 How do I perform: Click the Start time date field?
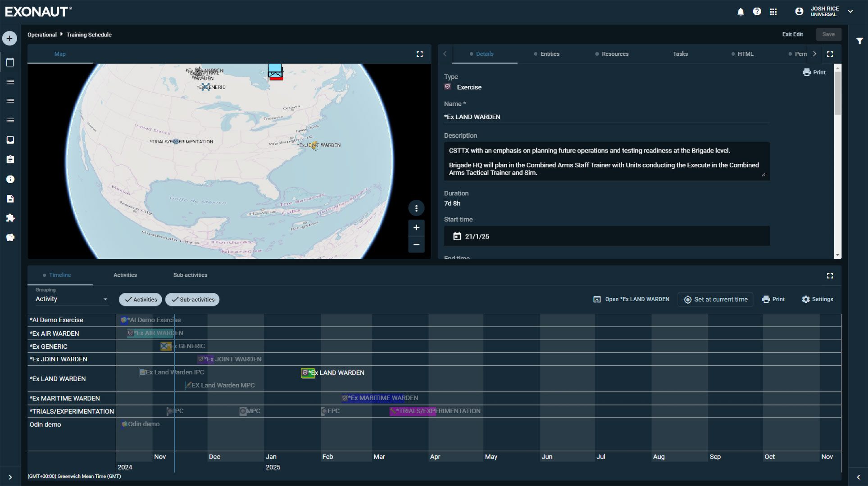coord(606,236)
